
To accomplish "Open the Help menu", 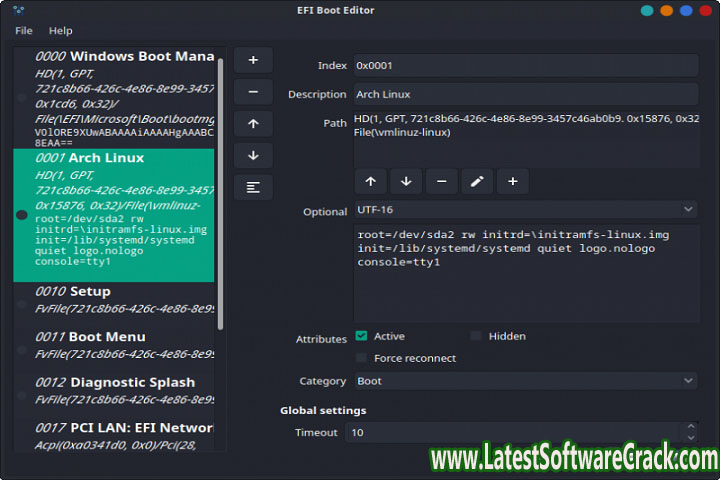I will 61,31.
